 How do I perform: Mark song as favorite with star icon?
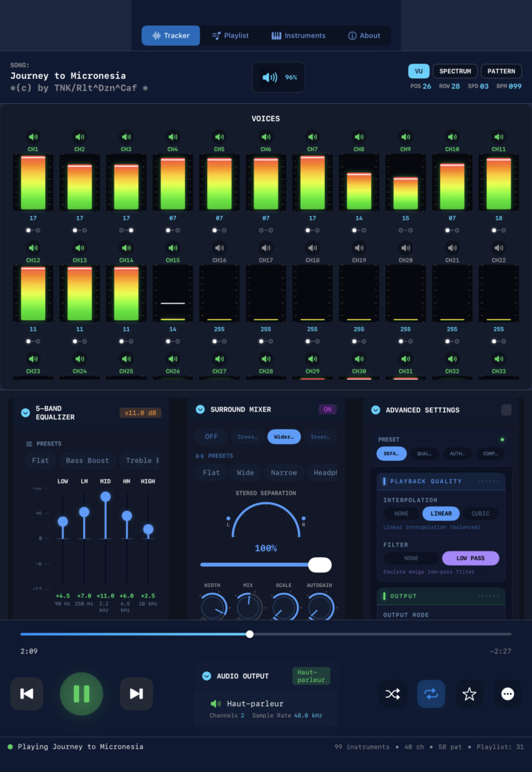(469, 694)
